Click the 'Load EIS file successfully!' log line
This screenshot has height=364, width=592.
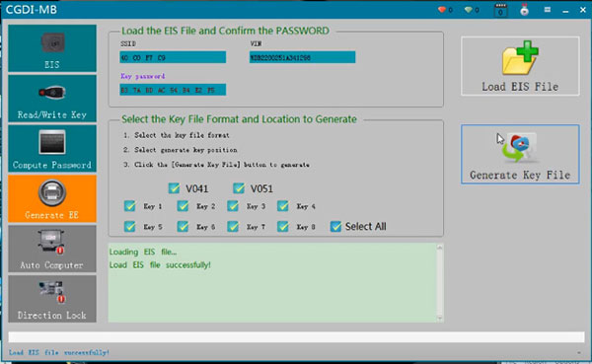click(160, 265)
